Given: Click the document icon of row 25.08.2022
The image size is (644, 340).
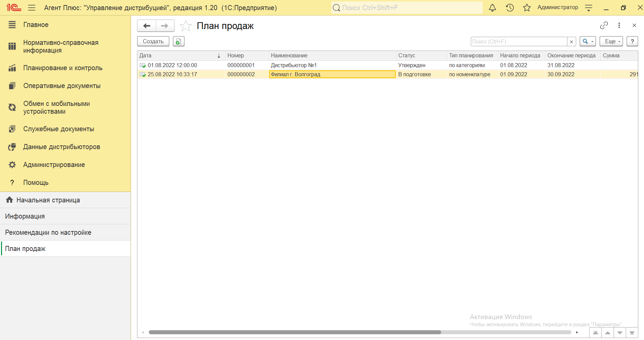Looking at the screenshot, I should tap(143, 75).
